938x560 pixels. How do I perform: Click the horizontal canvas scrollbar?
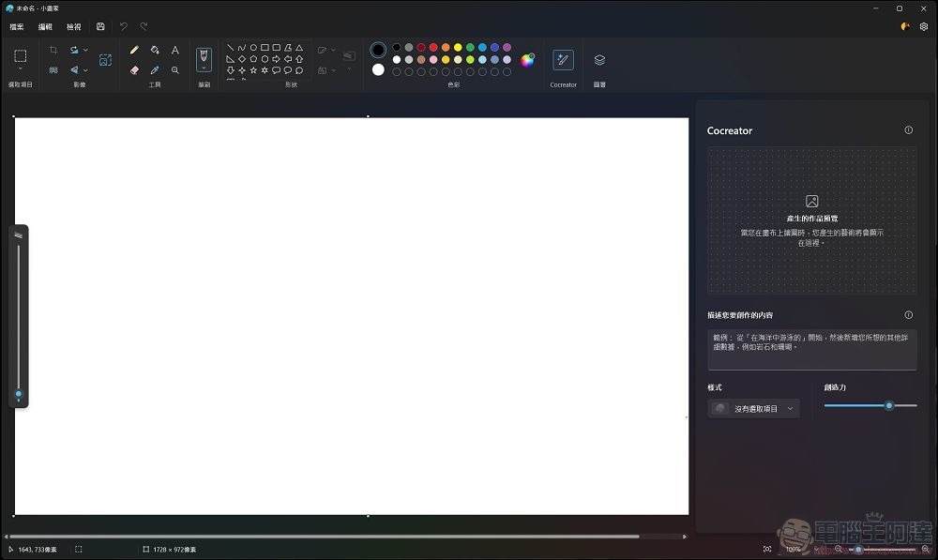(x=325, y=536)
